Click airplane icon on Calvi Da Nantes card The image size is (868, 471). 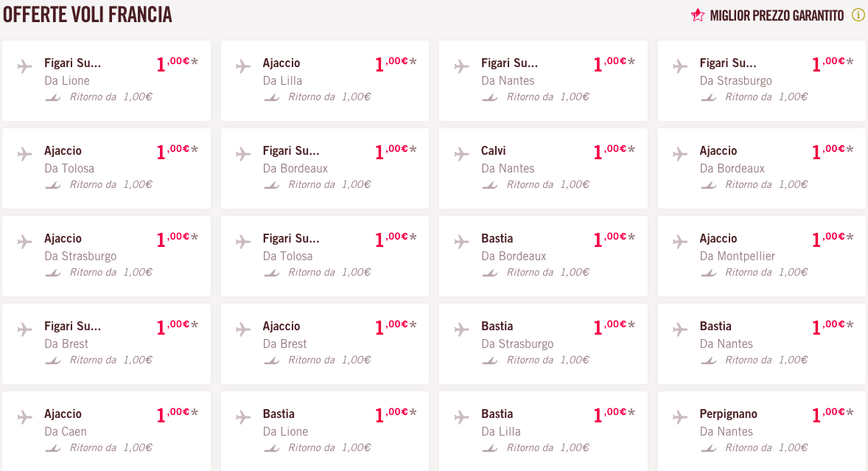tap(461, 154)
